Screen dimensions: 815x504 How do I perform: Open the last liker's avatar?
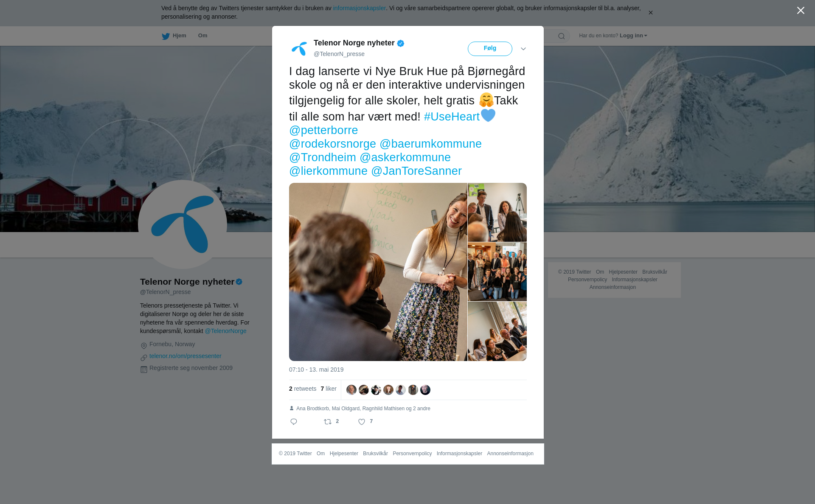click(x=425, y=390)
